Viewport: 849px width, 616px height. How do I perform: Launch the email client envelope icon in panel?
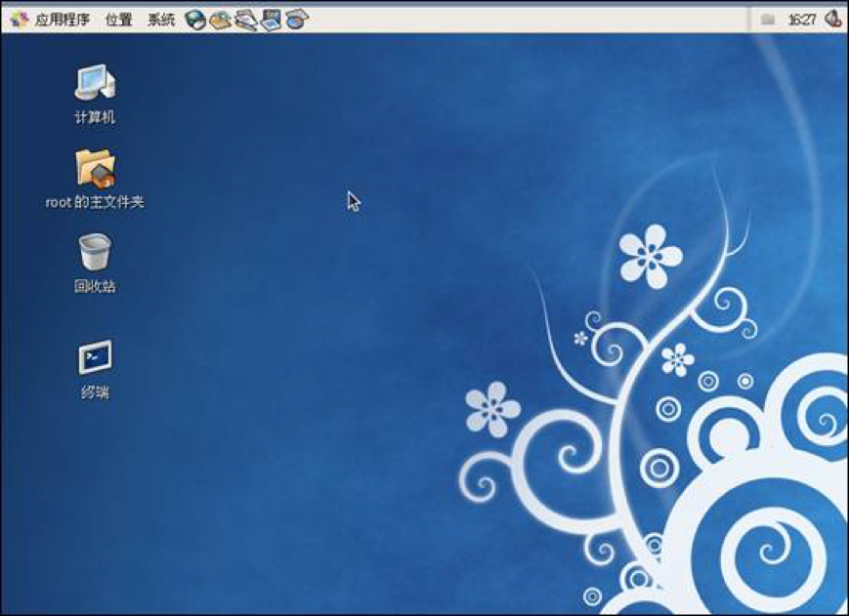(x=221, y=20)
